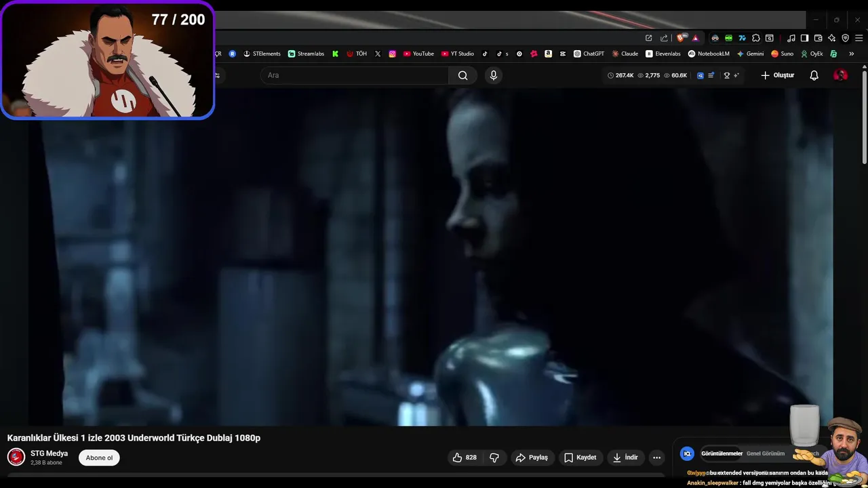Viewport: 868px width, 488px height.
Task: Open the Amazon bookmark icon
Action: (548, 54)
